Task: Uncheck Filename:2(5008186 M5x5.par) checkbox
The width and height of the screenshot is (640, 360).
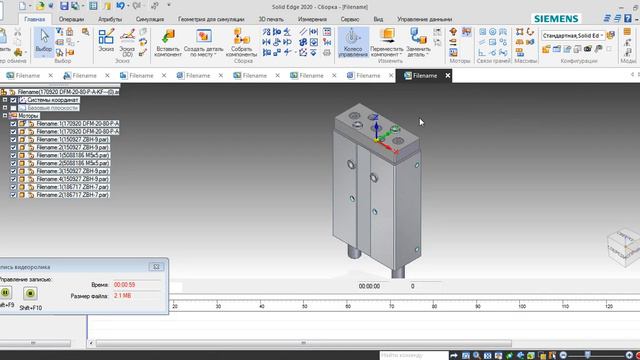Action: click(x=13, y=163)
